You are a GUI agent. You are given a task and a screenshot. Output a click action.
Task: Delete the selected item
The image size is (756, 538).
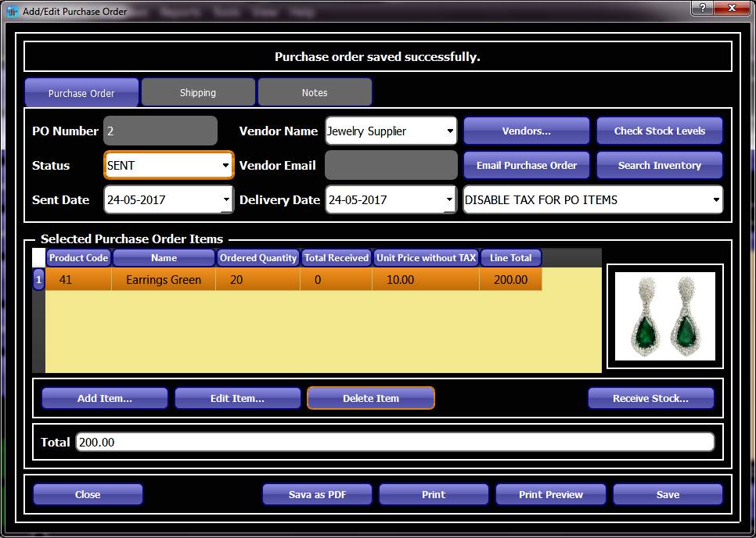(370, 397)
